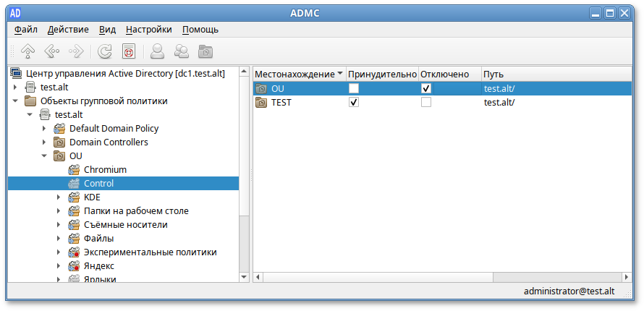Image resolution: width=644 pixels, height=311 pixels.
Task: Click the tree panel scroll-up arrow
Action: [x=245, y=72]
